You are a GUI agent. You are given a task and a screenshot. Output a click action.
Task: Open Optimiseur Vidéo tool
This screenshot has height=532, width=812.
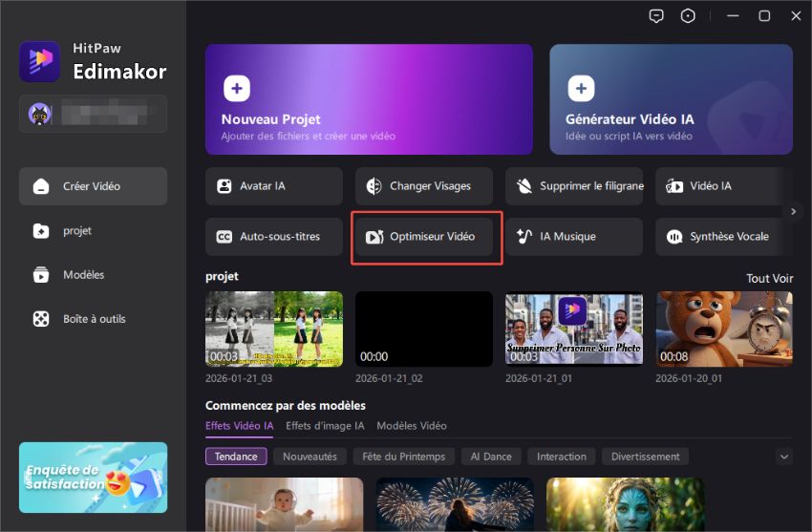point(424,237)
